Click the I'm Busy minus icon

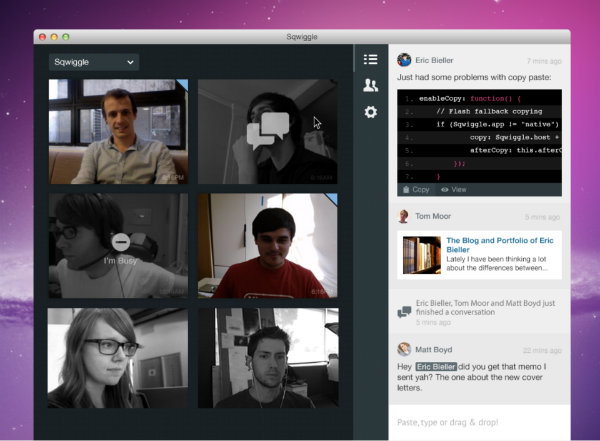click(x=121, y=242)
